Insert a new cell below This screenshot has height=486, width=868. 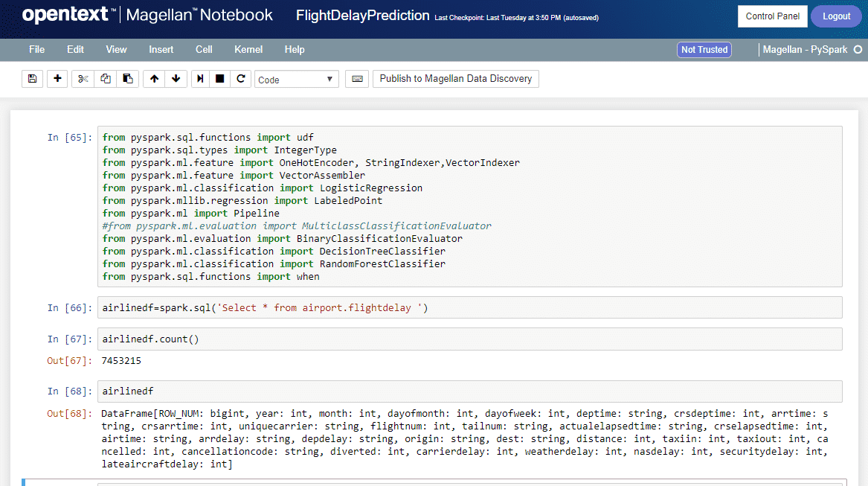[57, 78]
